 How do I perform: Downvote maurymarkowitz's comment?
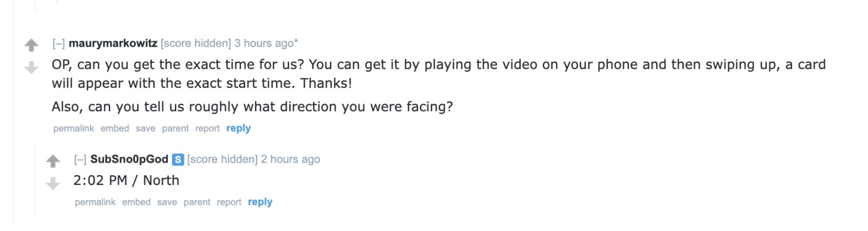(31, 68)
